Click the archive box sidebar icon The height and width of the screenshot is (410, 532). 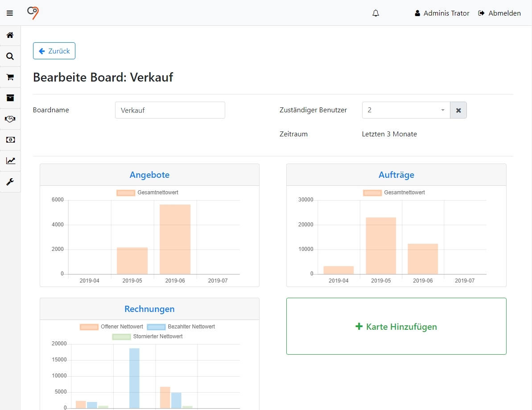(10, 98)
